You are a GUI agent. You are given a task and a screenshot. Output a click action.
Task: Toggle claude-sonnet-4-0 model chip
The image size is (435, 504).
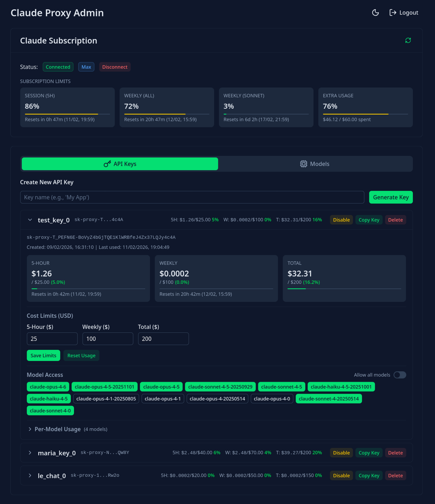coord(50,410)
